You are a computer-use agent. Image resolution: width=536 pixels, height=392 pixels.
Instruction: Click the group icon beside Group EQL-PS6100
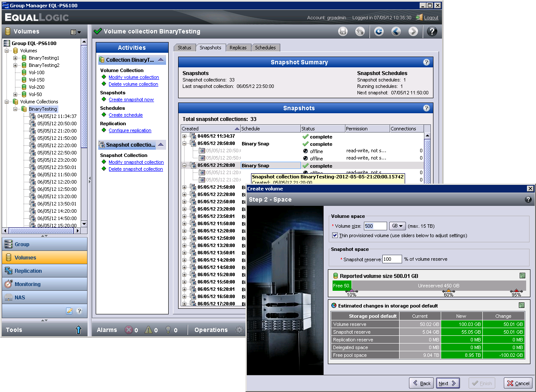pos(7,43)
